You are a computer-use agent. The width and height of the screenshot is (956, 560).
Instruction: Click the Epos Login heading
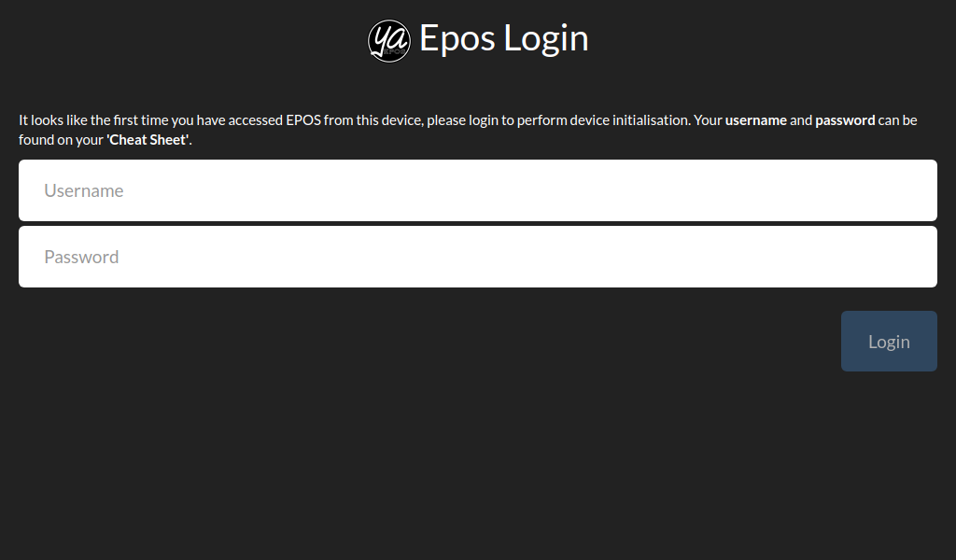coord(503,38)
